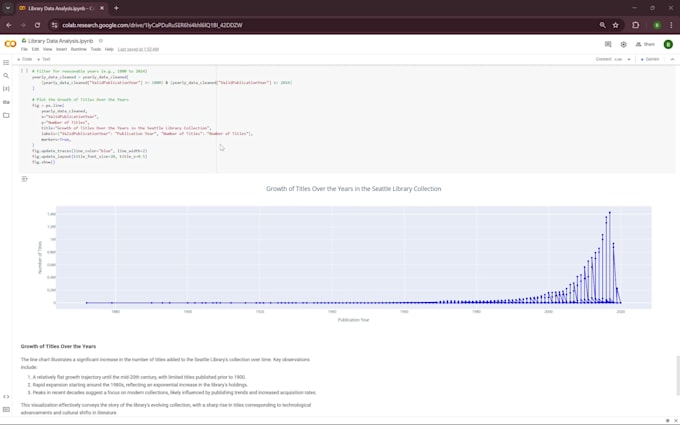This screenshot has height=425, width=680.
Task: Open Colab settings gear icon
Action: point(623,44)
